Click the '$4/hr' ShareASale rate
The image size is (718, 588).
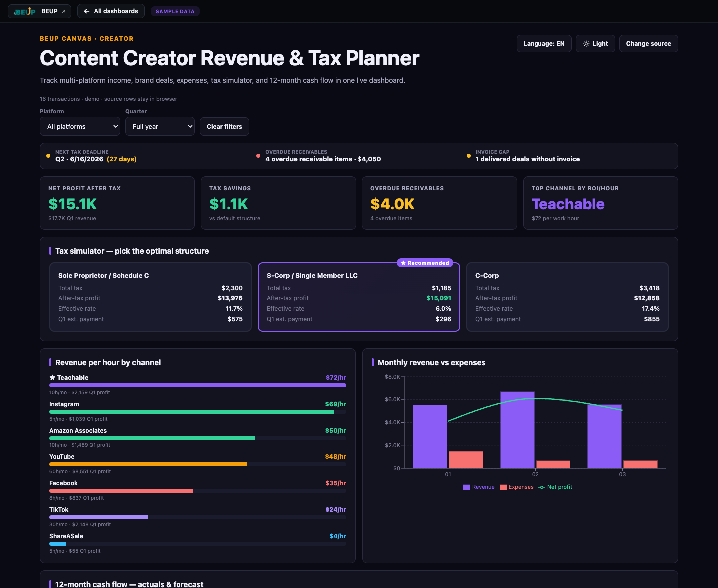pyautogui.click(x=338, y=536)
